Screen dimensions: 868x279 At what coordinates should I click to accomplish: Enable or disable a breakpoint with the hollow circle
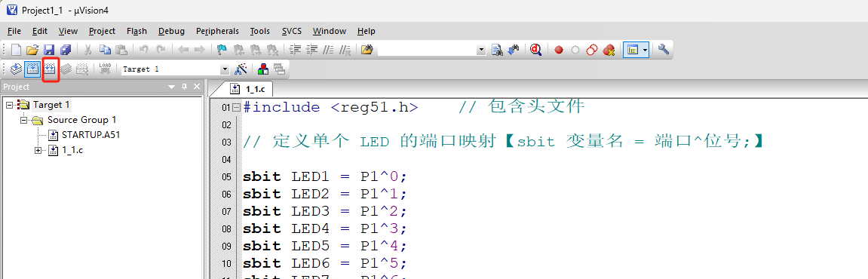coord(575,50)
